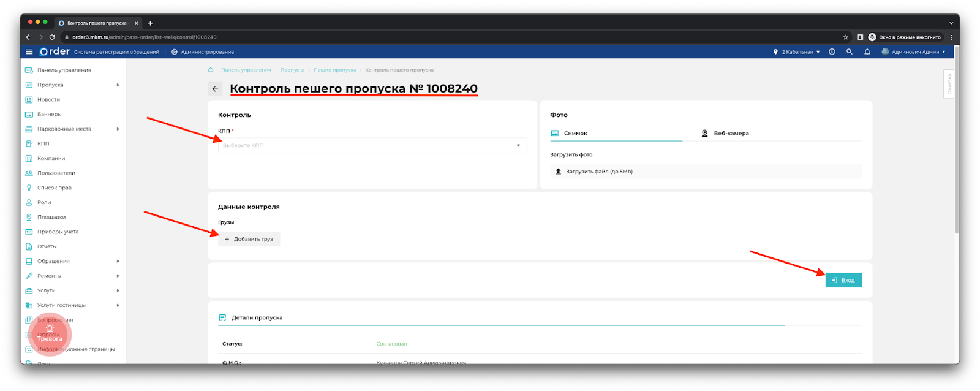Viewport: 980px width, 391px height.
Task: Click the Добавить груз button
Action: (249, 239)
